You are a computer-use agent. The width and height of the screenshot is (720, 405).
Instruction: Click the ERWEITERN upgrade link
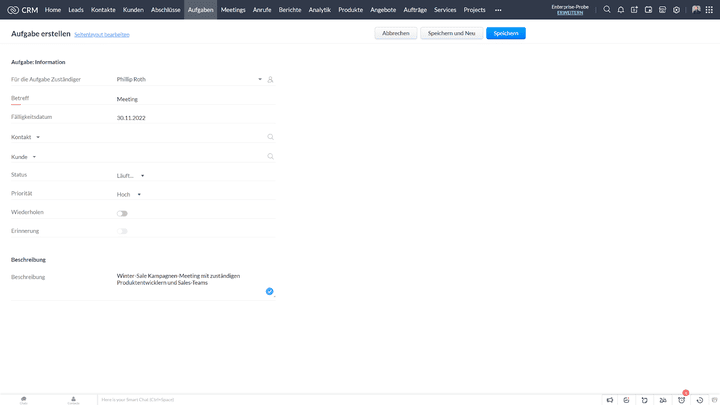pos(570,13)
